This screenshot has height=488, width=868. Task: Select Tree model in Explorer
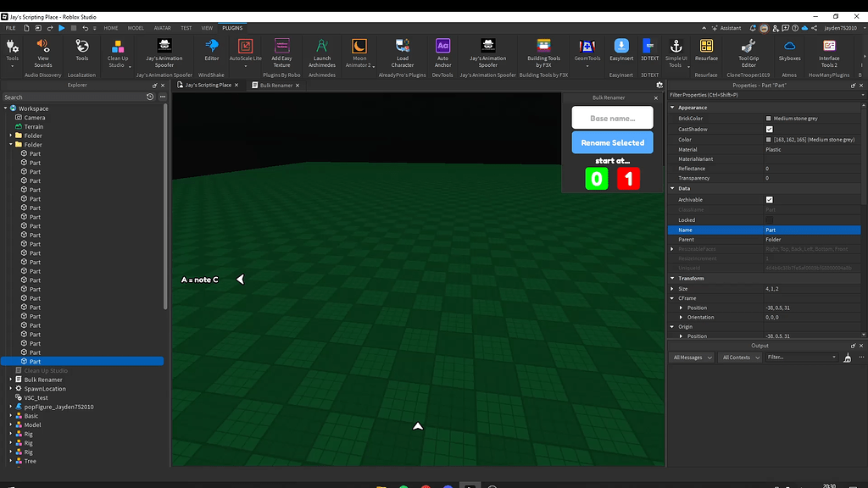coord(30,461)
